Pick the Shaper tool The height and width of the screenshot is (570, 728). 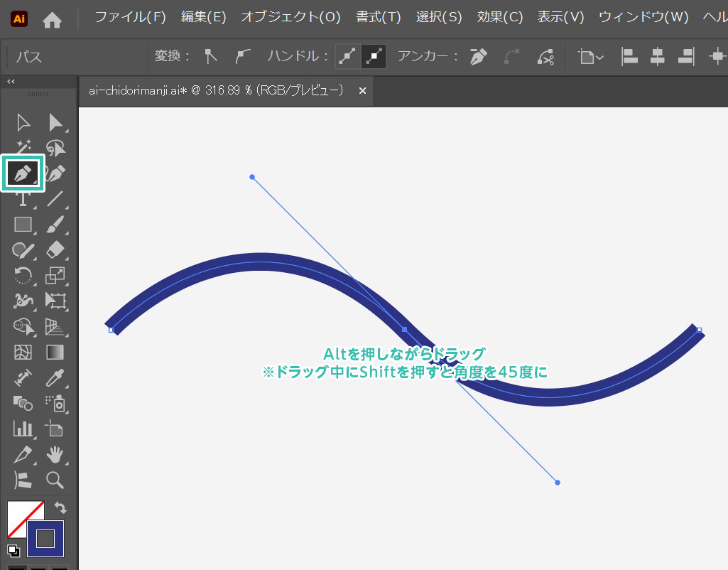point(23,250)
